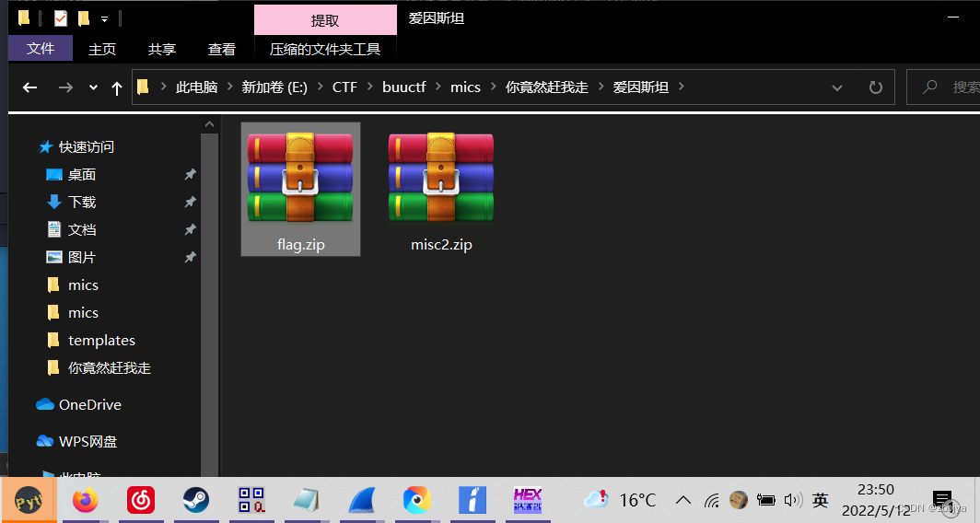Viewport: 980px width, 523px height.
Task: Open 你竟然赶我走 folder in sidebar
Action: 109,367
